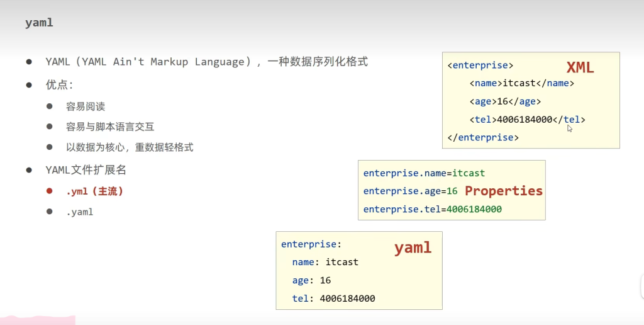Click the 'tel: 4006184000' yaml line
644x325 pixels.
pyautogui.click(x=333, y=299)
